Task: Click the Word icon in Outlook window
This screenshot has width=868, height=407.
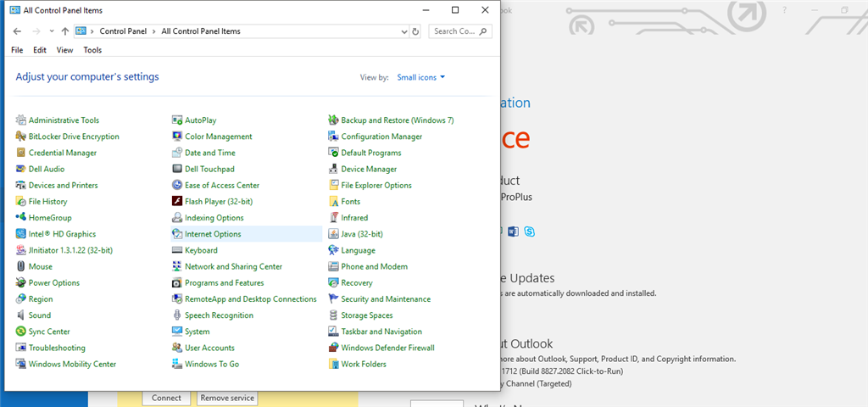Action: [513, 231]
